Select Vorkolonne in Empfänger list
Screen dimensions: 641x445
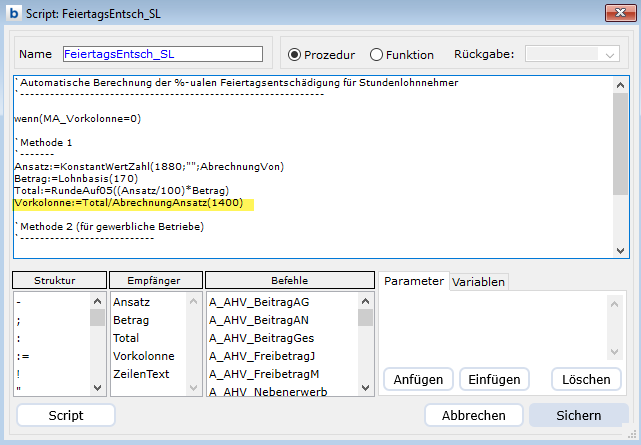coord(143,355)
